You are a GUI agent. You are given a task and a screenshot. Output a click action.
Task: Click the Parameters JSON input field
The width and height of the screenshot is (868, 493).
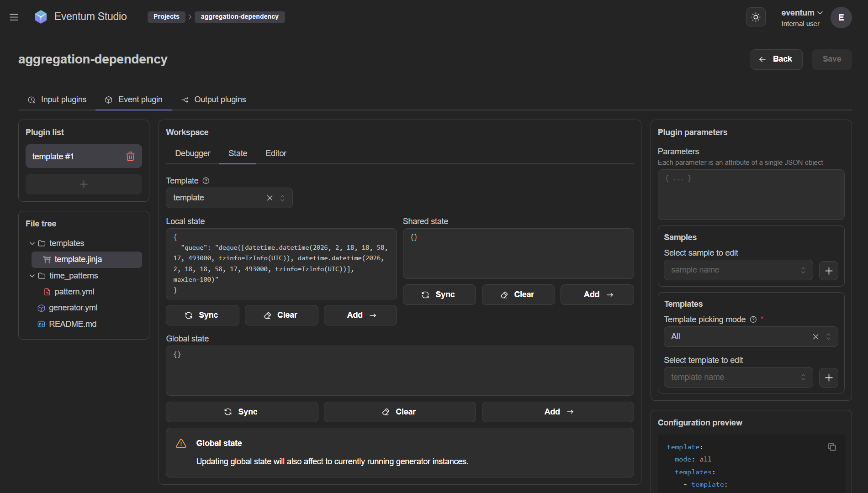pyautogui.click(x=751, y=195)
